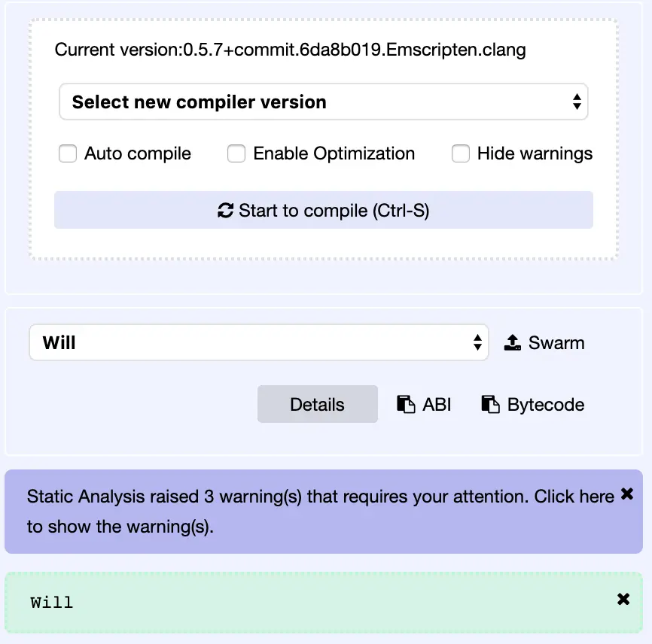Click the contract selector arrows icon
Viewport: 652px width, 644px height.
point(477,342)
